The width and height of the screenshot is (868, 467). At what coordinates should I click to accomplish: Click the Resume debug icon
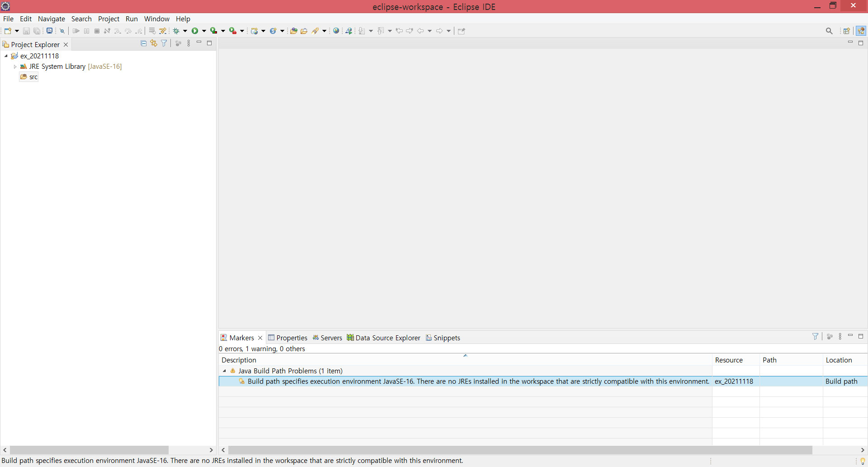76,31
